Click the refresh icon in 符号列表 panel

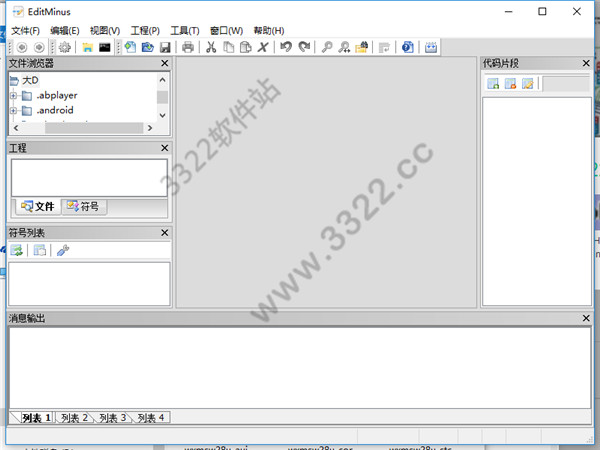pos(17,251)
